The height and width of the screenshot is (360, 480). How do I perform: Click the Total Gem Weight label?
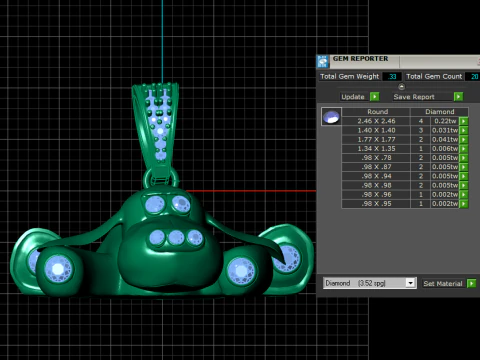click(x=349, y=76)
